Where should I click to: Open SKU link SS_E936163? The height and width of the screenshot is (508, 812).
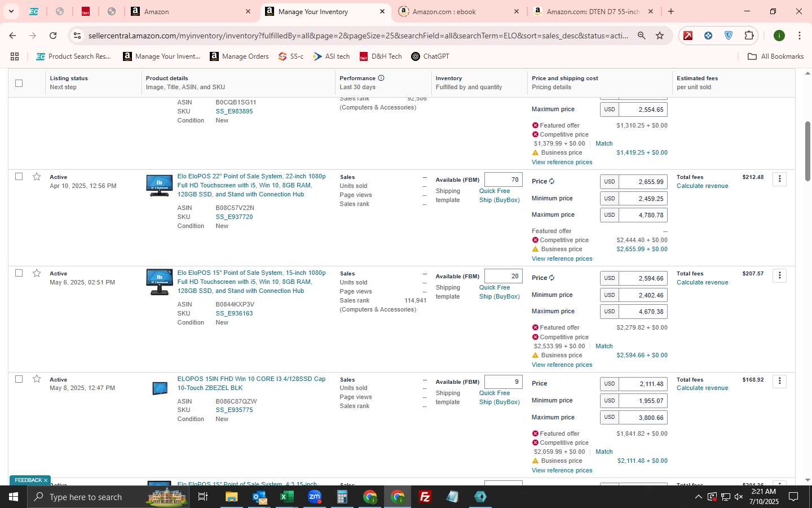pos(234,313)
